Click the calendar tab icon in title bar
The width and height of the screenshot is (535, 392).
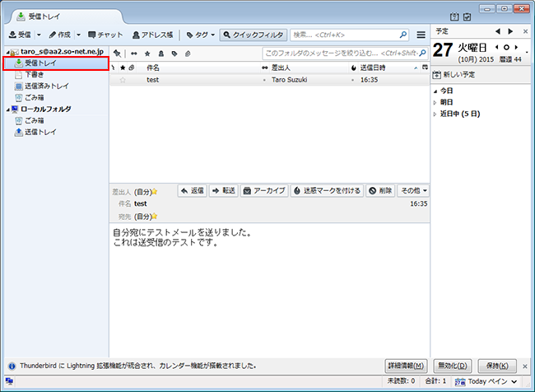tap(454, 16)
